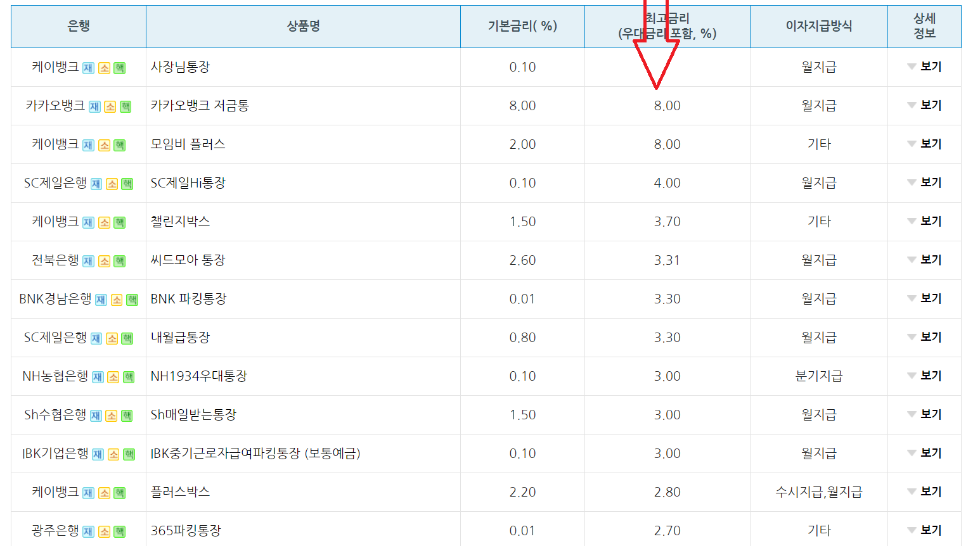Click green 핵 badge beside 카카오뱅크
The width and height of the screenshot is (980, 546).
[x=126, y=106]
